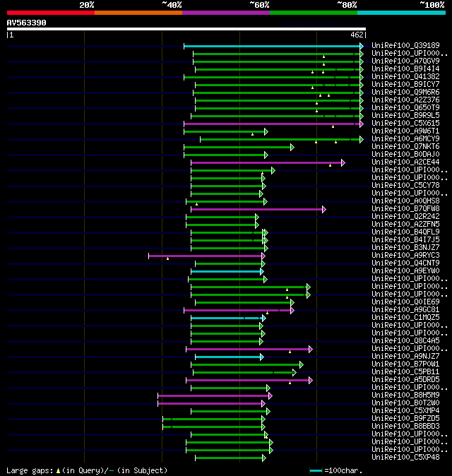Select hit UniRef100_A9EYW0
This screenshot has width=452, height=476.
tap(405, 270)
